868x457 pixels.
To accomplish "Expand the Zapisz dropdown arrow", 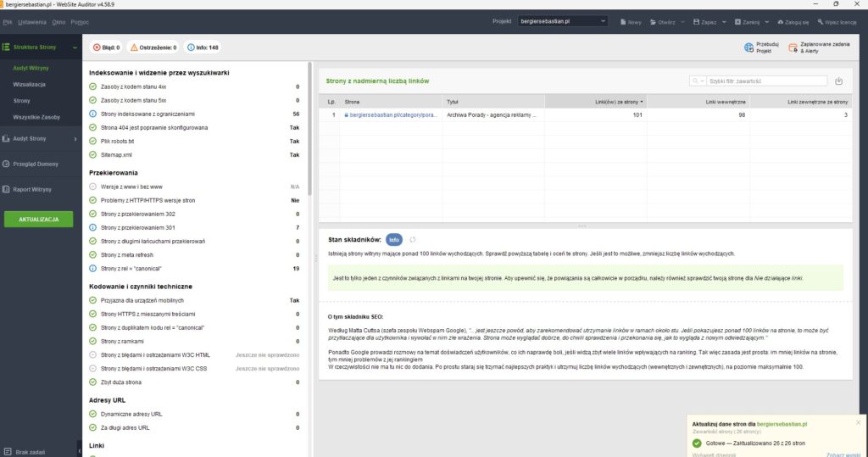I will pos(724,22).
